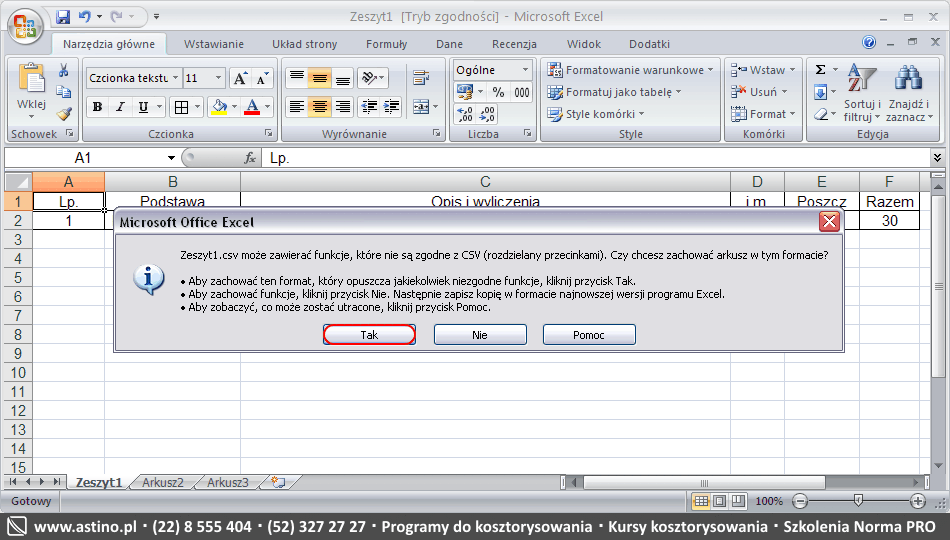This screenshot has width=950, height=540.
Task: Apply percent style format
Action: click(x=498, y=92)
